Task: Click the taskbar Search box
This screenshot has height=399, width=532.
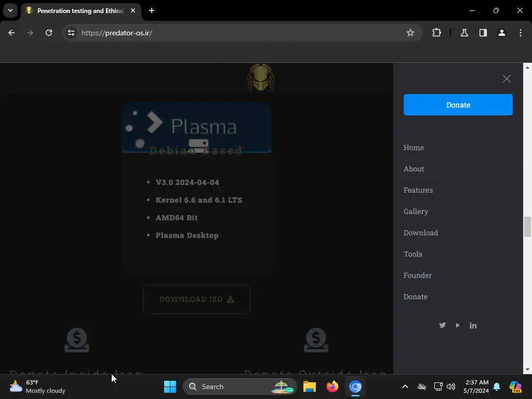Action: click(240, 387)
